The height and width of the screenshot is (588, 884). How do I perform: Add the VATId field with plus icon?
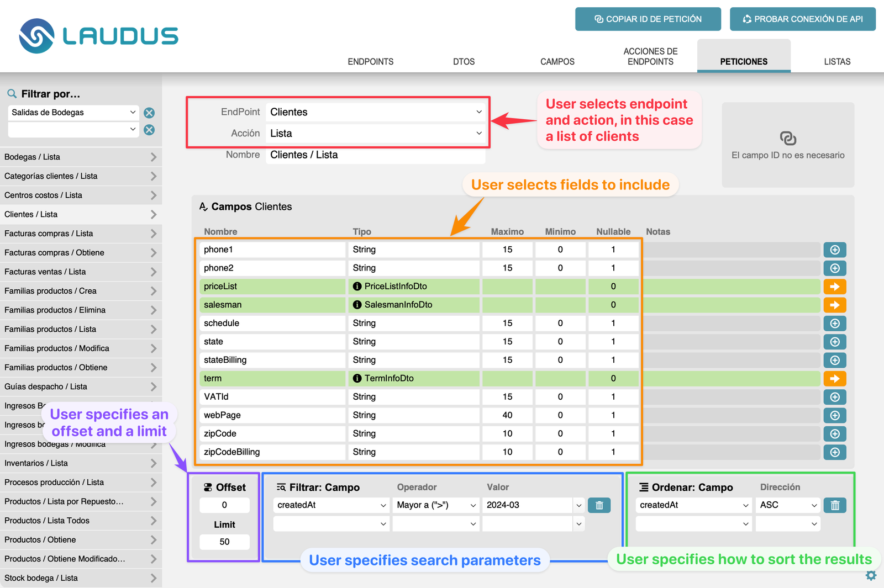coord(835,397)
